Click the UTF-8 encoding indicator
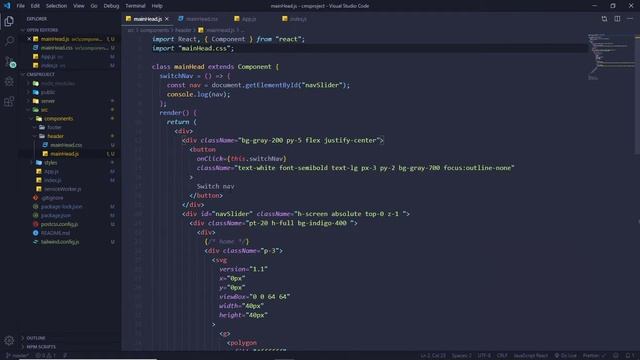This screenshot has width=640, height=360. 484,356
